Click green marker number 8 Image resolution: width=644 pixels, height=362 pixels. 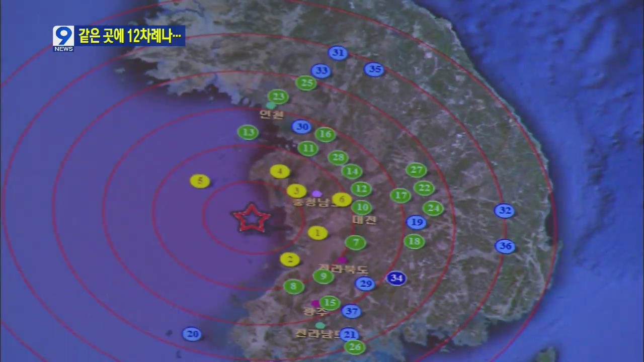coord(293,287)
